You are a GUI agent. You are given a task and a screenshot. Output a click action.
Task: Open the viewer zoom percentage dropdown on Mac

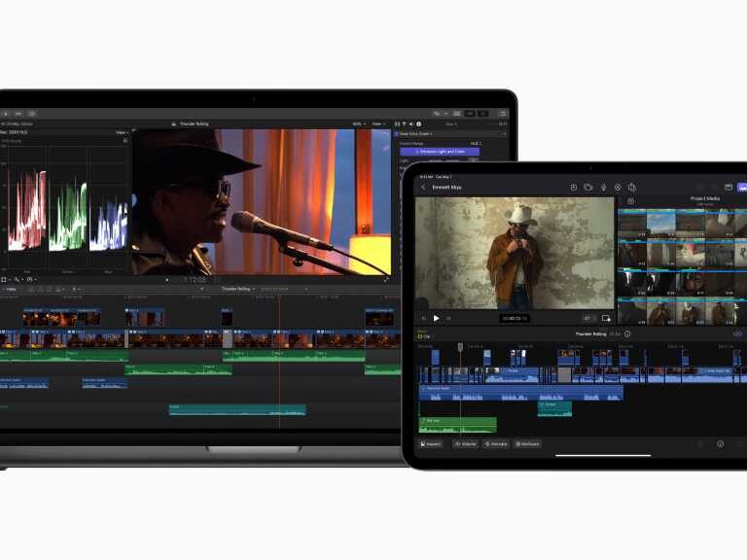[x=359, y=123]
